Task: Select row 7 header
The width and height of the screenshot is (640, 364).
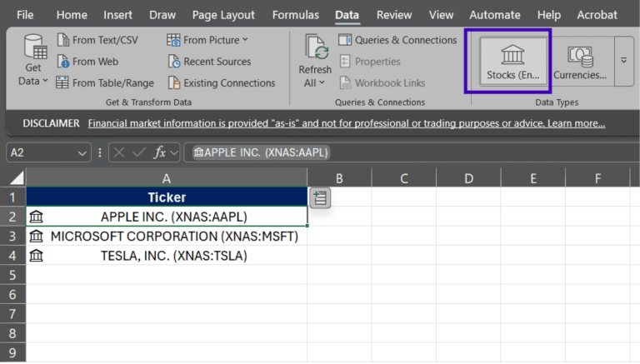Action: coord(12,314)
